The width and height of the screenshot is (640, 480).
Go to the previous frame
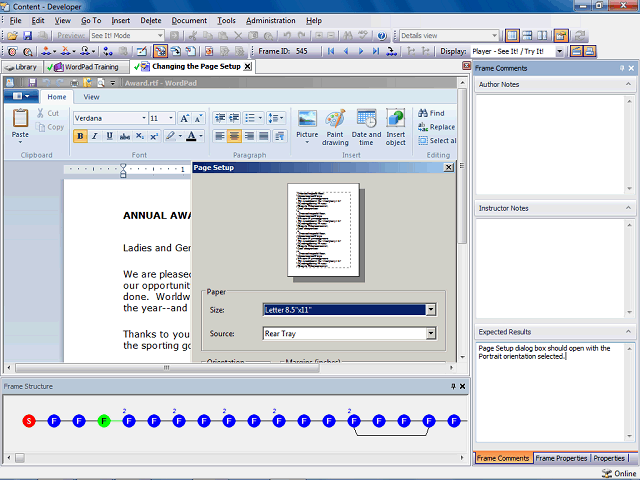[x=346, y=51]
